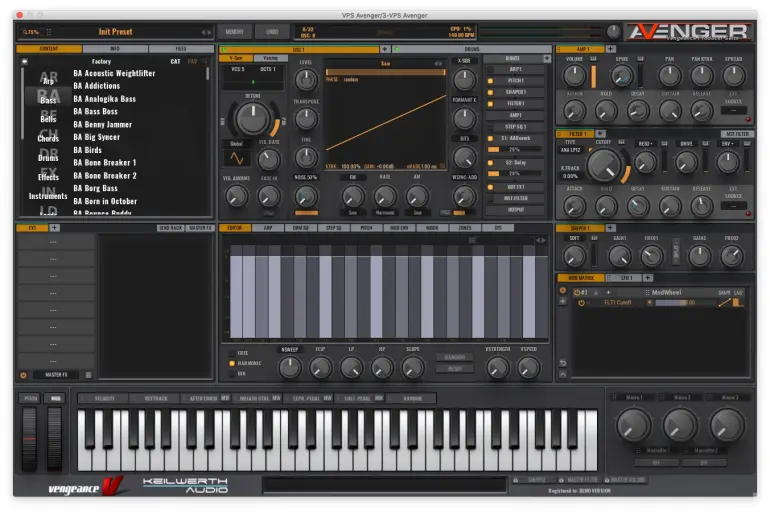
Task: Open the MIXER editor tab
Action: (432, 228)
